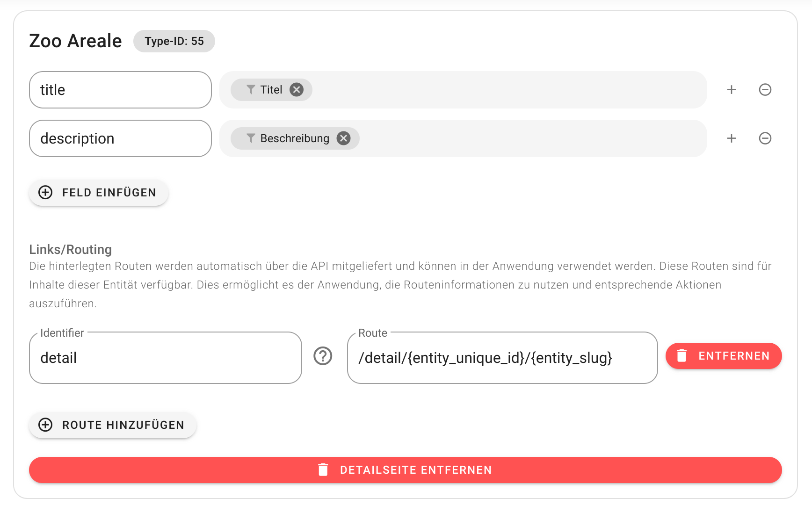Remove the Beschreibung chip with its X icon
The height and width of the screenshot is (513, 812).
(x=344, y=138)
